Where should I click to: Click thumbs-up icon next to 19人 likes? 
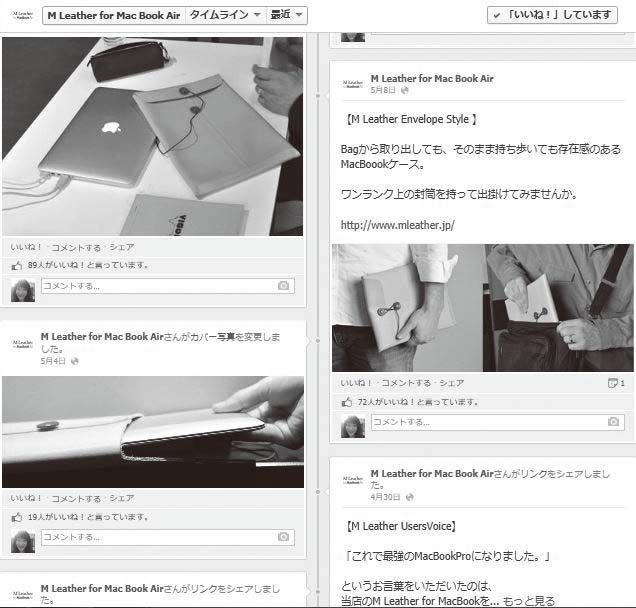click(17, 517)
